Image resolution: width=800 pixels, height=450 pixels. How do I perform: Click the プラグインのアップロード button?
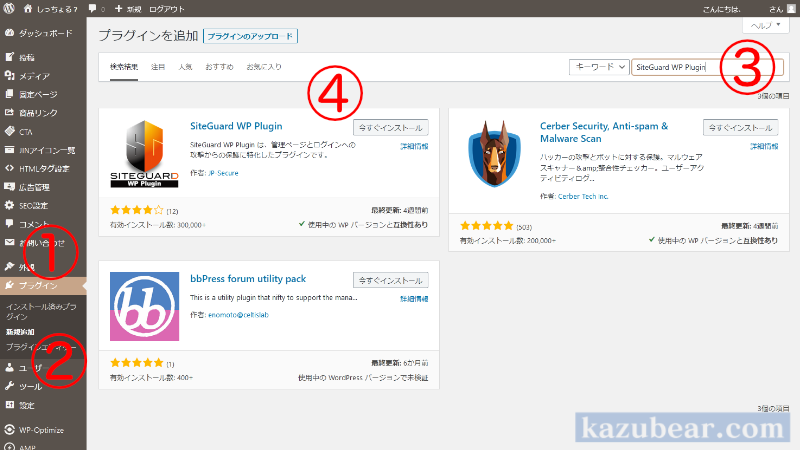[x=250, y=36]
